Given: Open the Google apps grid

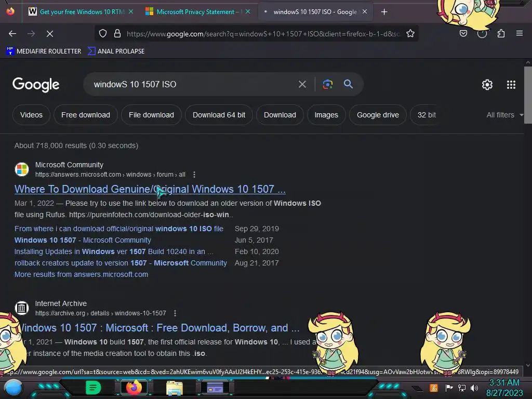Looking at the screenshot, I should click(511, 85).
